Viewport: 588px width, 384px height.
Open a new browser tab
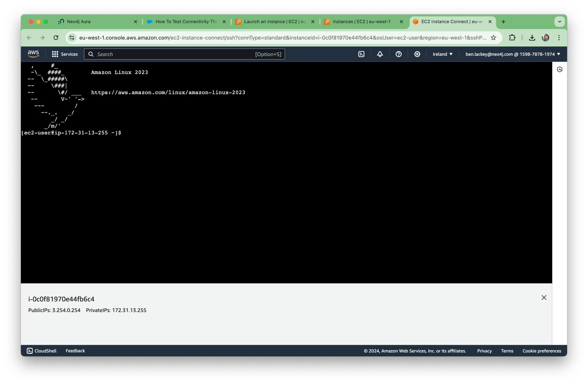[x=503, y=22]
